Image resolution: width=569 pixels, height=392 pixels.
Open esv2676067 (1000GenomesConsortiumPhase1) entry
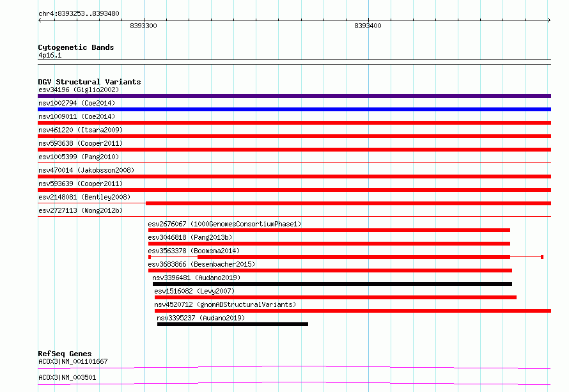224,224
